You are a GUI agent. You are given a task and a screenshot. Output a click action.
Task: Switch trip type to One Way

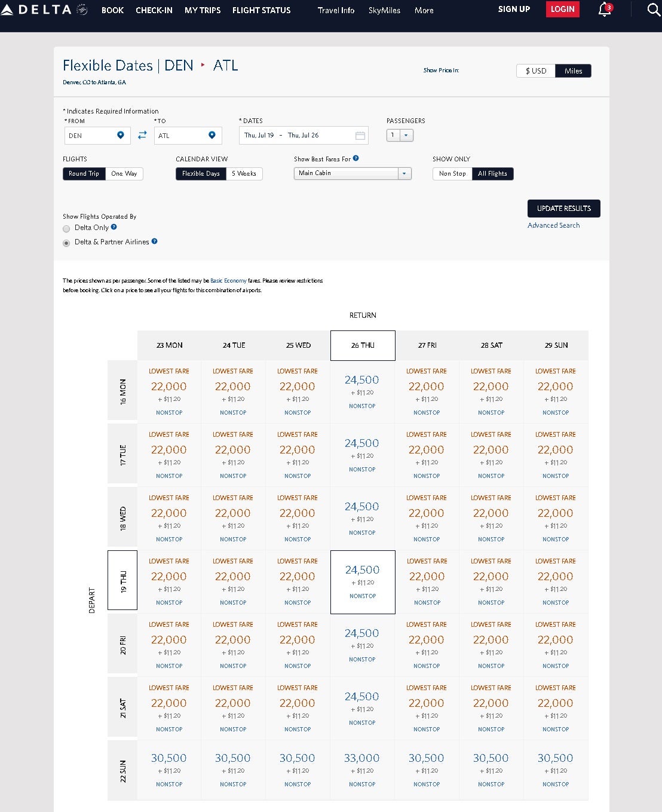pos(124,174)
